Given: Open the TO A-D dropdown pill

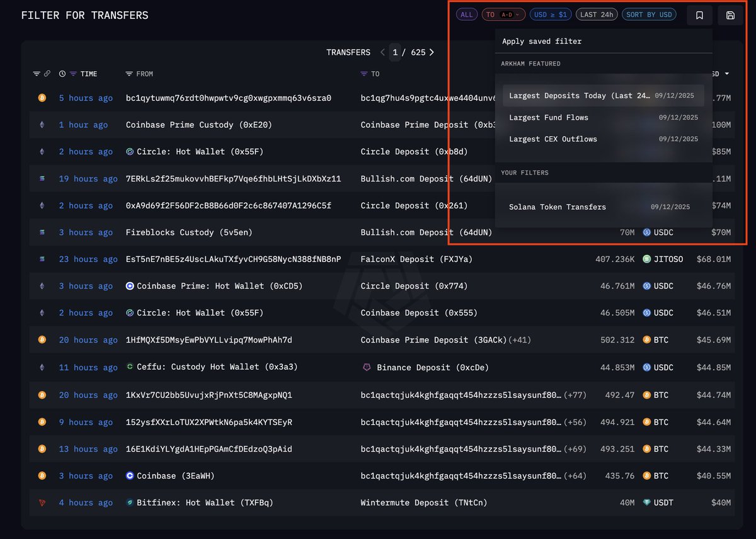Looking at the screenshot, I should coord(503,14).
